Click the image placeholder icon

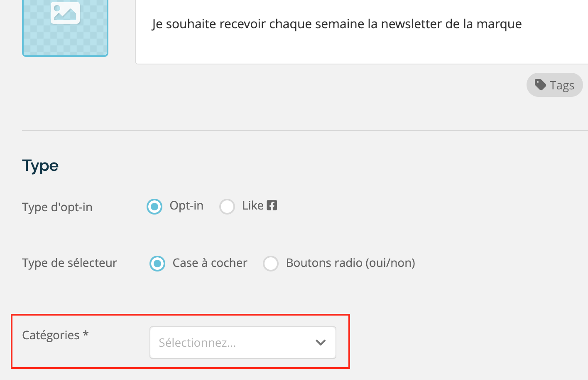(65, 12)
